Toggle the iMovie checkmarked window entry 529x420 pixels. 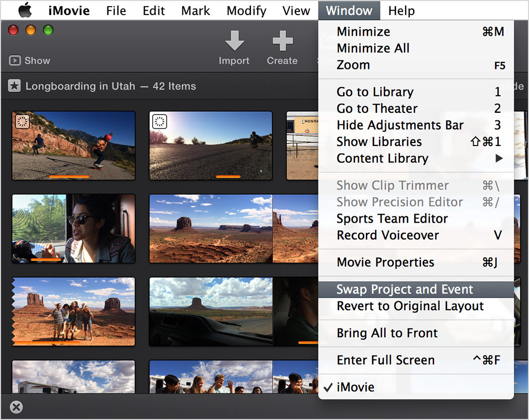click(416, 387)
